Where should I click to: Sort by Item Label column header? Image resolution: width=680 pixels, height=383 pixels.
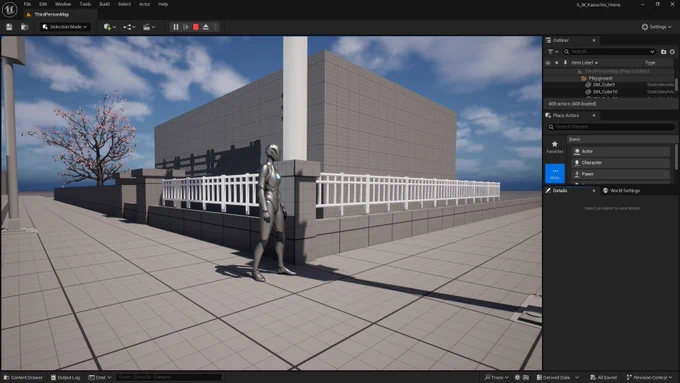(584, 63)
